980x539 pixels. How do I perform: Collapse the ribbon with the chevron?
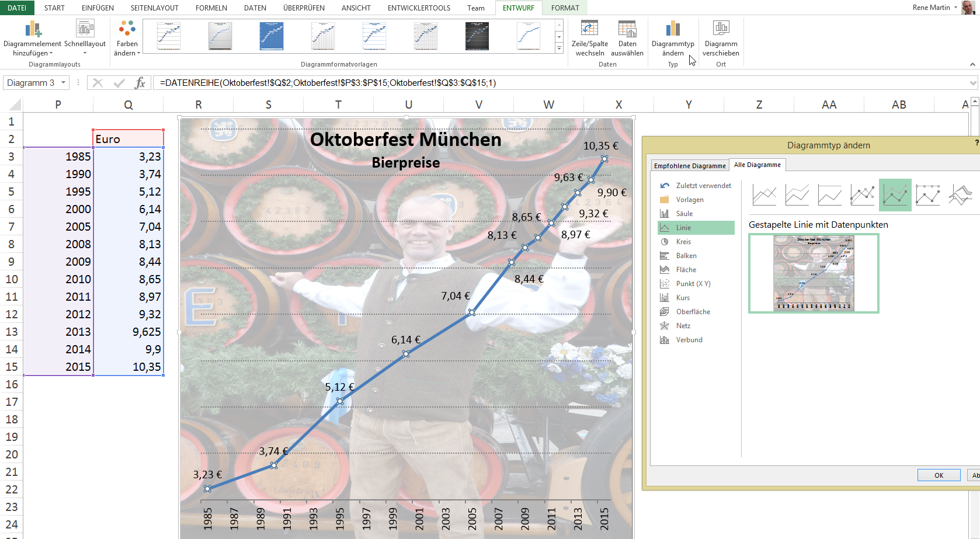pyautogui.click(x=972, y=64)
